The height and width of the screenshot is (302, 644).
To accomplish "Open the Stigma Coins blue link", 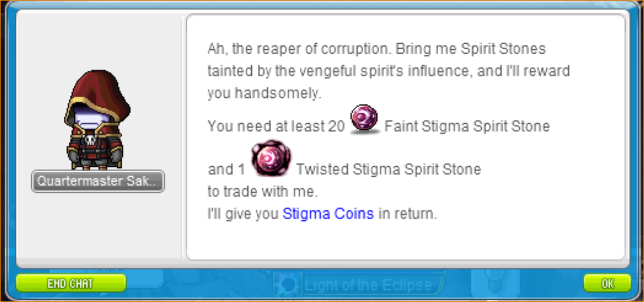I will coord(328,214).
